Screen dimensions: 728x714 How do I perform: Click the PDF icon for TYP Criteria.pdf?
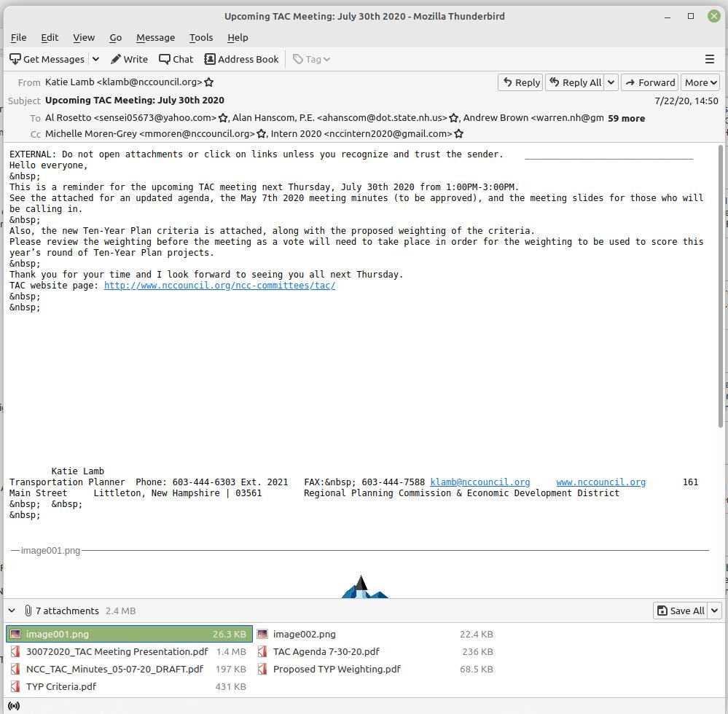click(15, 686)
